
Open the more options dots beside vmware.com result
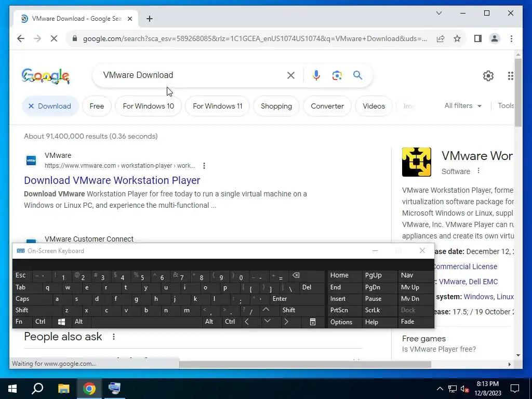tap(204, 166)
